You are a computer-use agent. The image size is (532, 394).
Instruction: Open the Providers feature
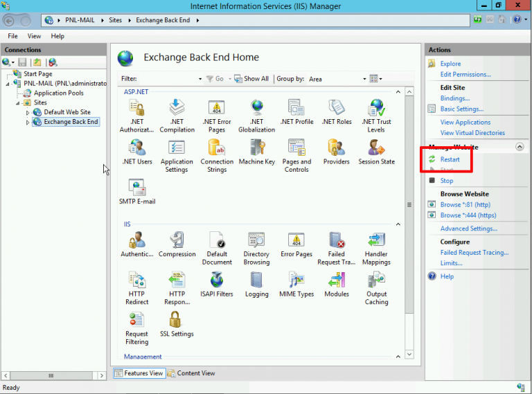pyautogui.click(x=336, y=152)
